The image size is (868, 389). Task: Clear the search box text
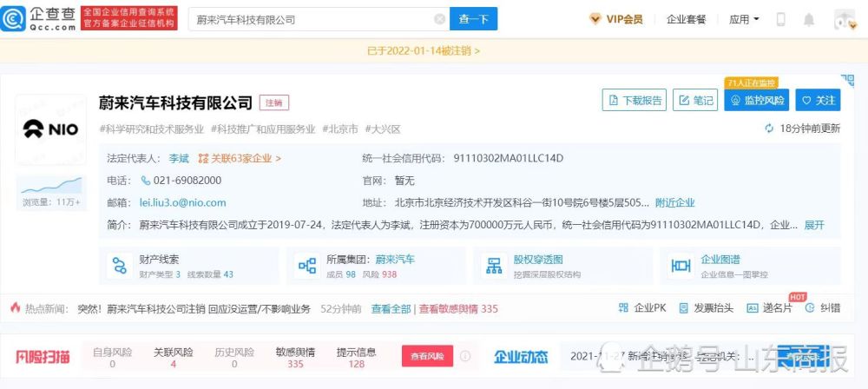(439, 19)
